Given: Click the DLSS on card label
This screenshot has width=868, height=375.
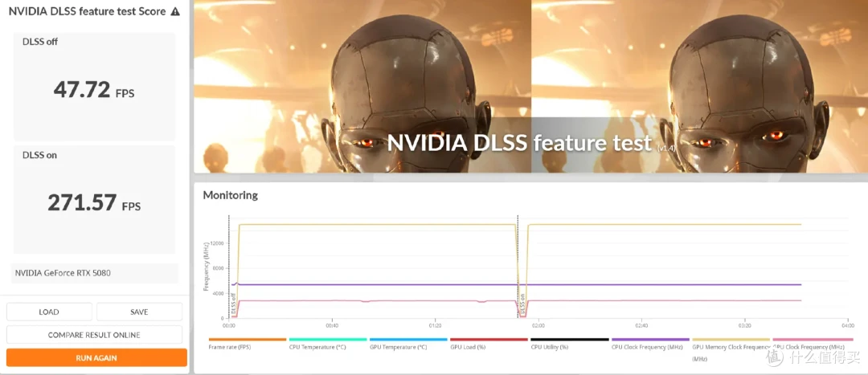Looking at the screenshot, I should click(39, 155).
